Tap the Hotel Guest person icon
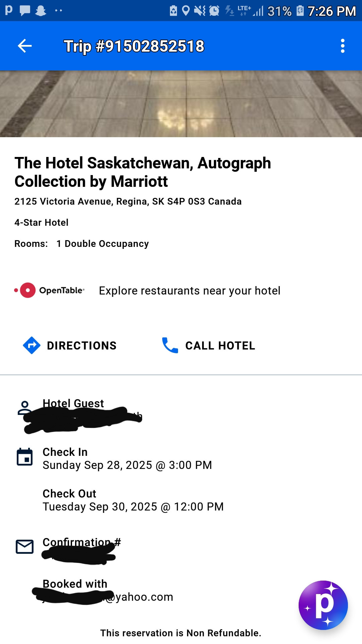Screen dimensions: 362x644 click(x=24, y=407)
